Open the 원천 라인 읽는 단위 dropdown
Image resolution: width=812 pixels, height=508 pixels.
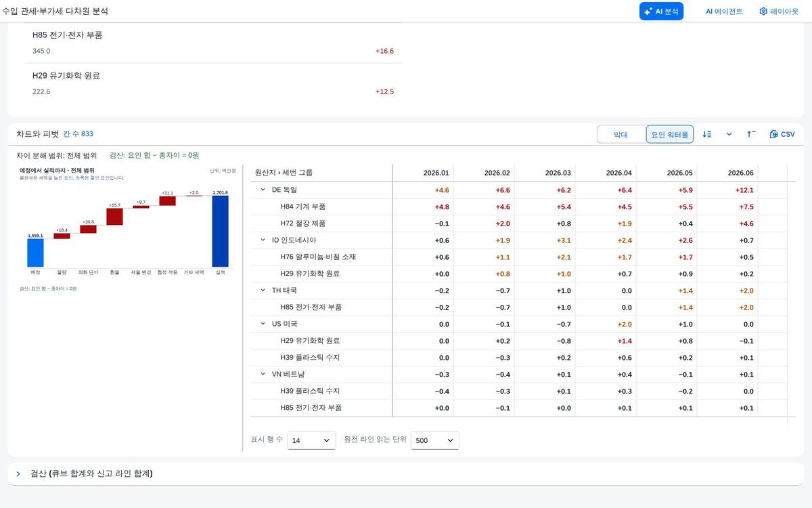(435, 440)
